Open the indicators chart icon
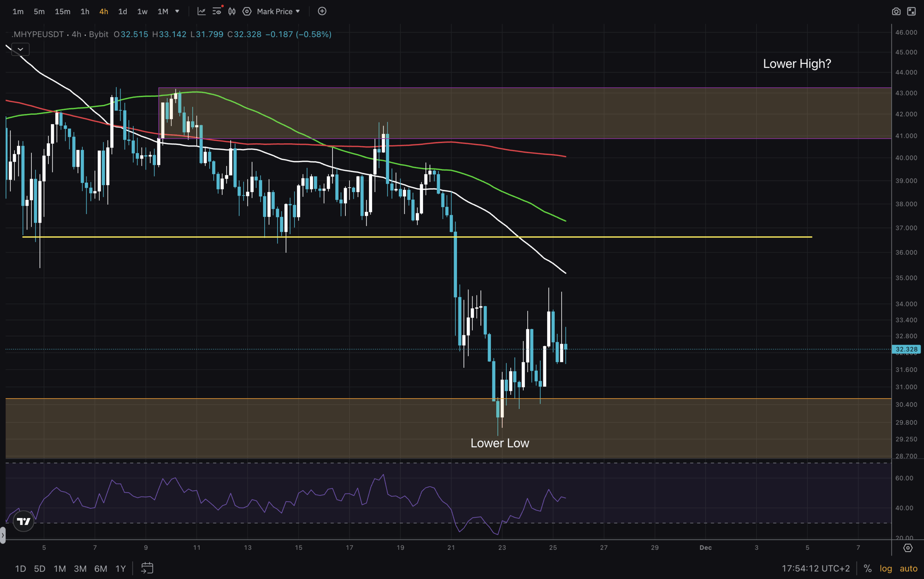The image size is (924, 579). click(201, 12)
